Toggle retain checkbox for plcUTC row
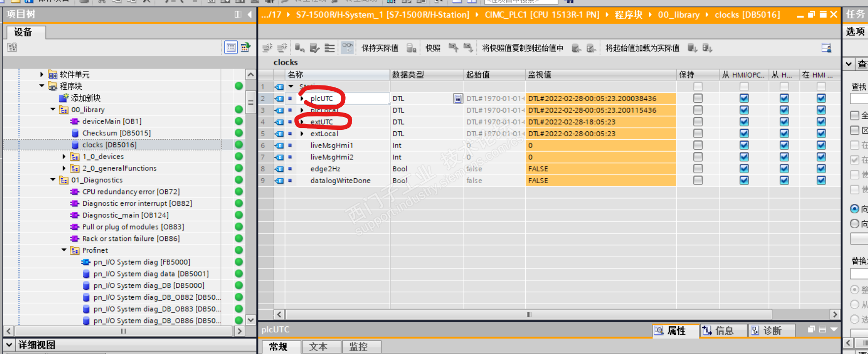Screen dimensions: 868x354 tap(697, 98)
